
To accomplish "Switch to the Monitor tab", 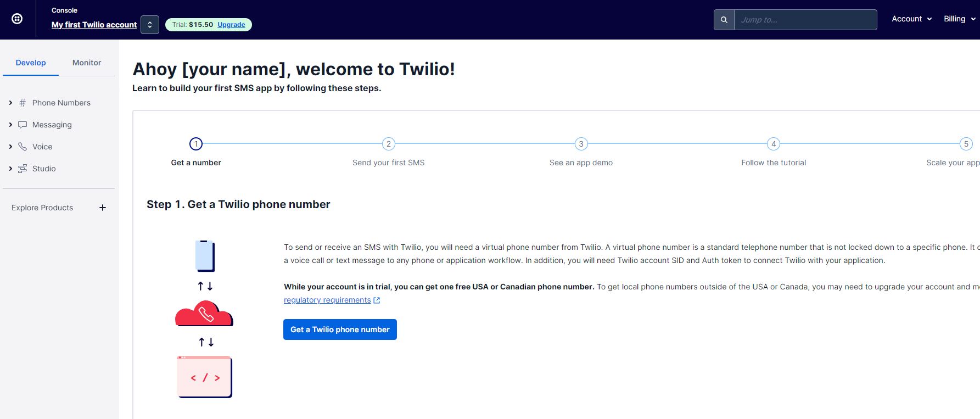I will click(87, 63).
